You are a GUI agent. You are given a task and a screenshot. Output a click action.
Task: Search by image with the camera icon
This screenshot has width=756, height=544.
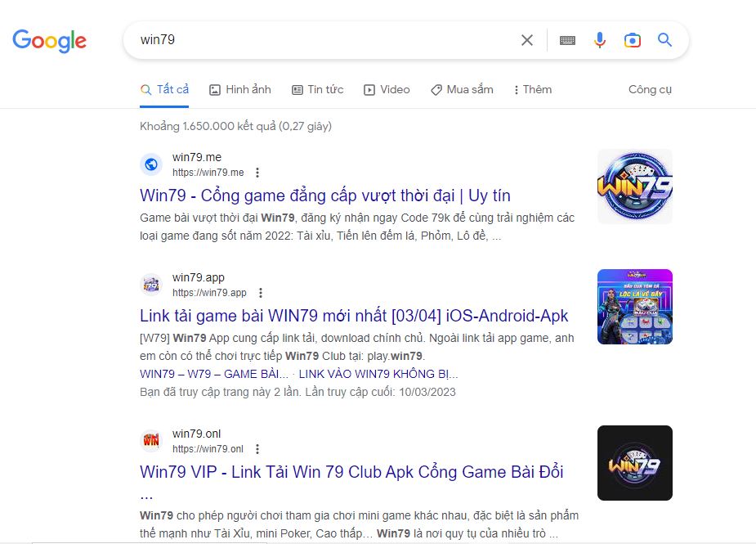point(632,40)
